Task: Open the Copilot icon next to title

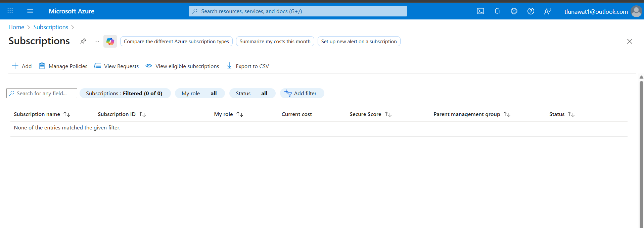Action: point(110,41)
